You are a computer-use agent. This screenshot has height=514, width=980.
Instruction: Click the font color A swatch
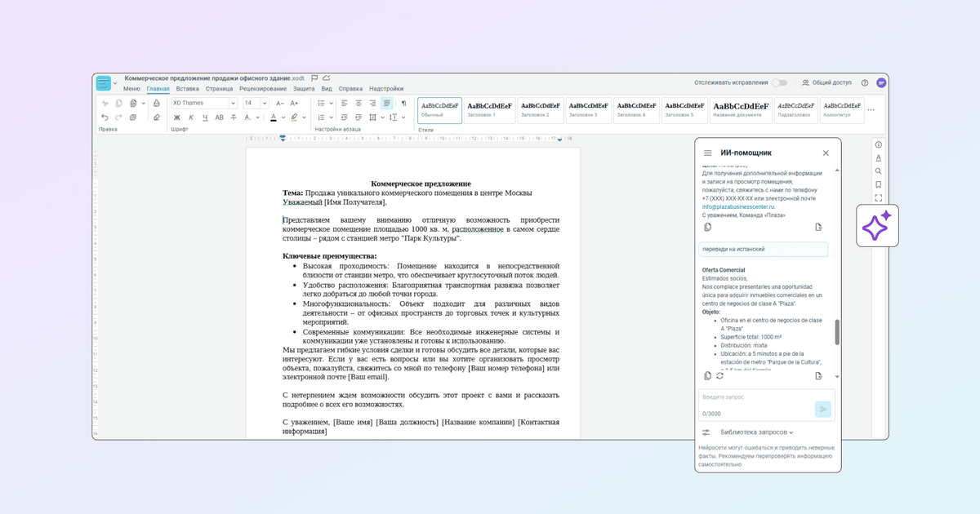point(274,117)
